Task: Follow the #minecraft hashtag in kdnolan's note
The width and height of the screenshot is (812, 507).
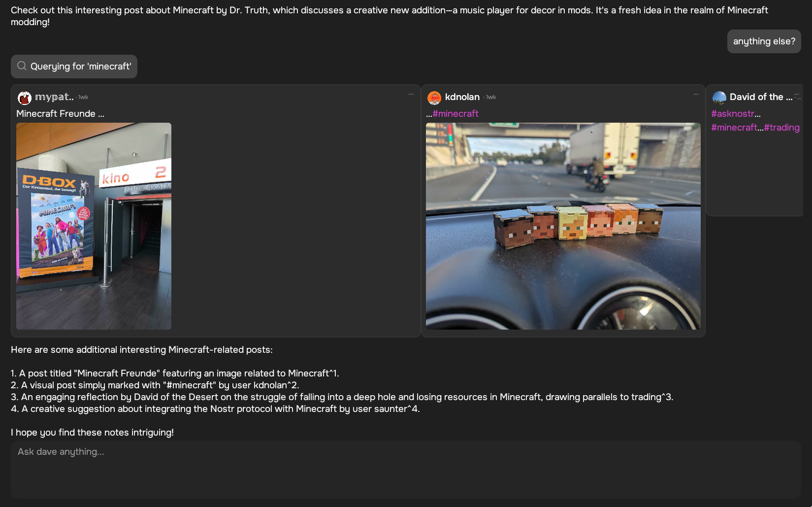Action: [455, 114]
